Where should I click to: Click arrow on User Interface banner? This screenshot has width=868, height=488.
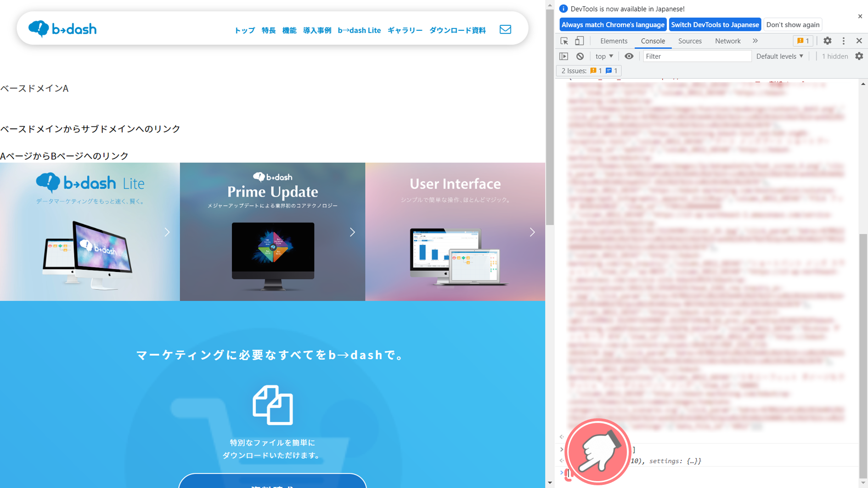click(x=532, y=232)
